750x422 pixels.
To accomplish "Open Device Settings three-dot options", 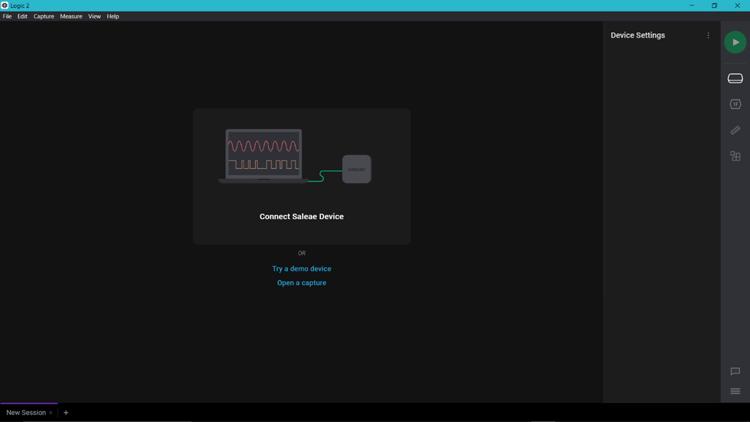I will pos(708,35).
